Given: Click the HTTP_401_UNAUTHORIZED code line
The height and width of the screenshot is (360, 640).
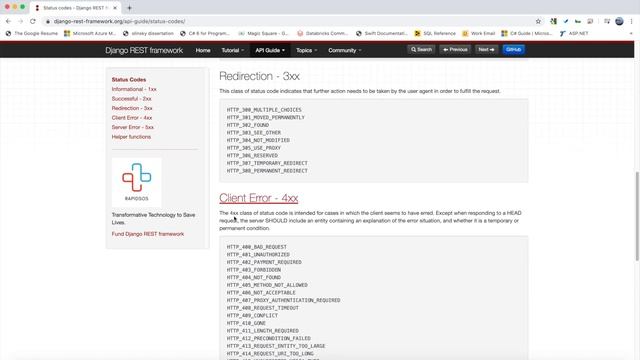Looking at the screenshot, I should [x=258, y=255].
